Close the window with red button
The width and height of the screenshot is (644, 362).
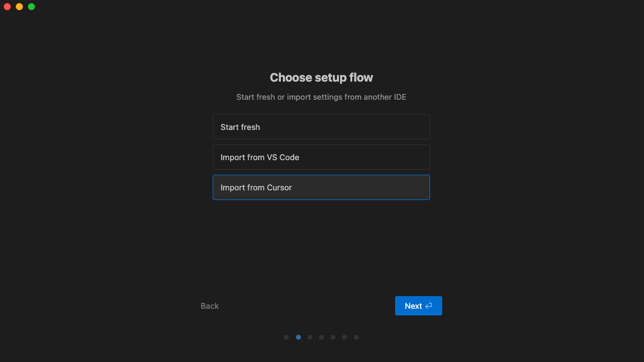(x=7, y=7)
